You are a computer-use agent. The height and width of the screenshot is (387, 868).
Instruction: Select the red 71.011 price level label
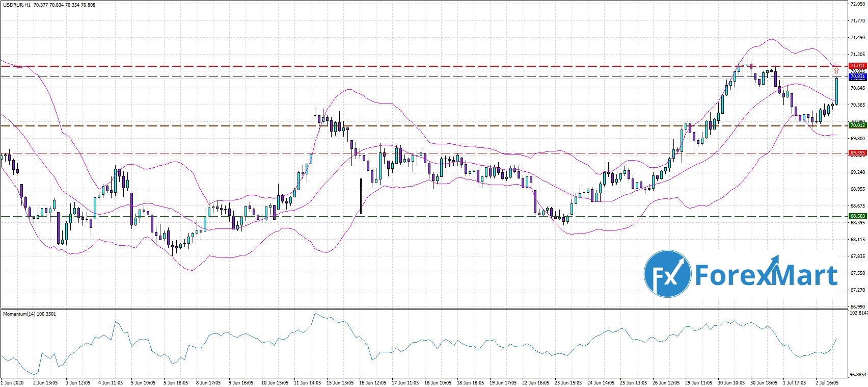coord(858,66)
